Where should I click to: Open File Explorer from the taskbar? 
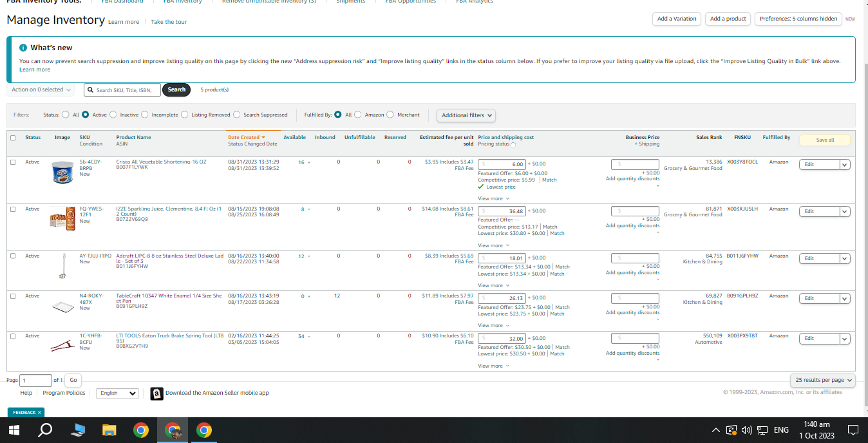[x=109, y=430]
